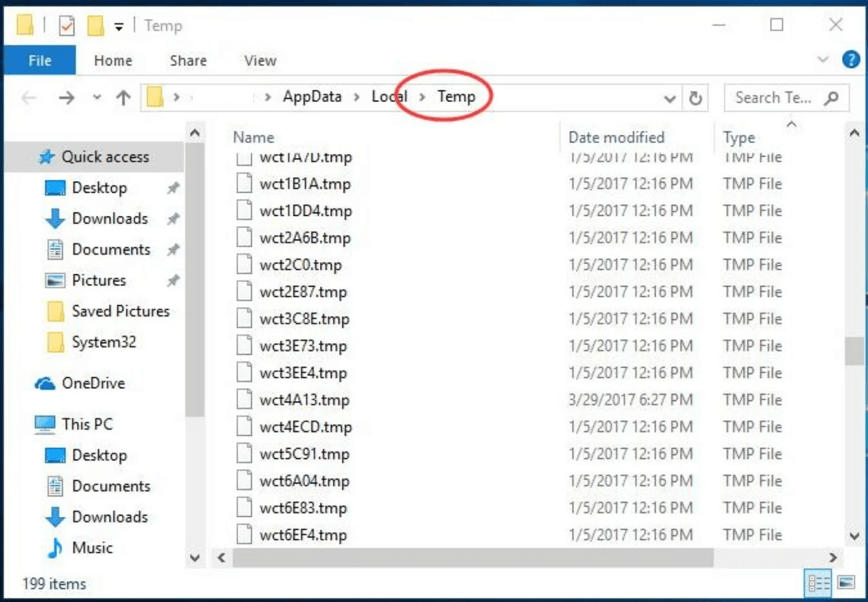Image resolution: width=868 pixels, height=602 pixels.
Task: Open the Music folder under This PC
Action: [x=93, y=548]
